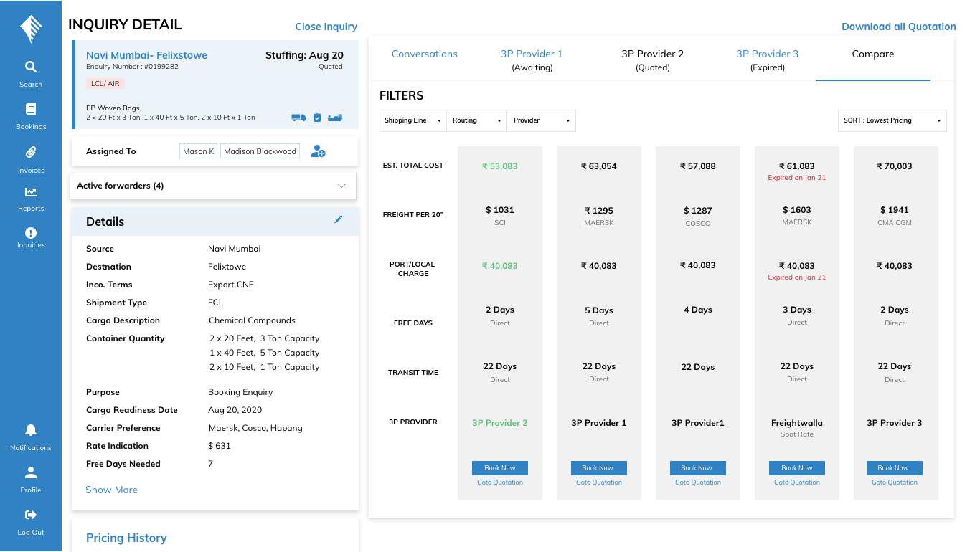This screenshot has height=552, width=980.
Task: Click the add assignee user icon
Action: pos(319,151)
